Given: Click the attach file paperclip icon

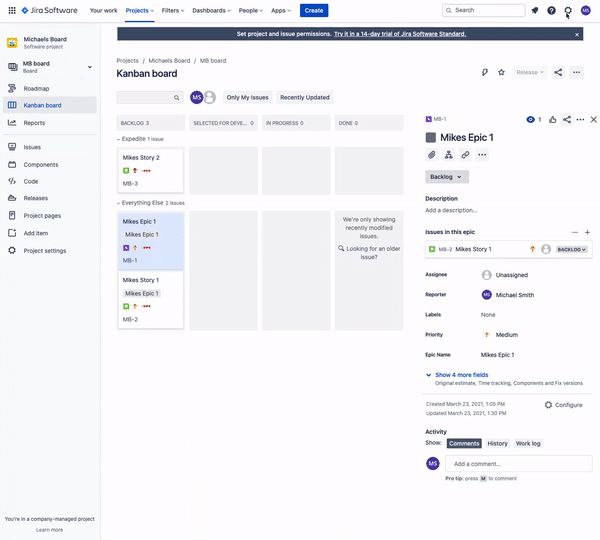Looking at the screenshot, I should [432, 155].
